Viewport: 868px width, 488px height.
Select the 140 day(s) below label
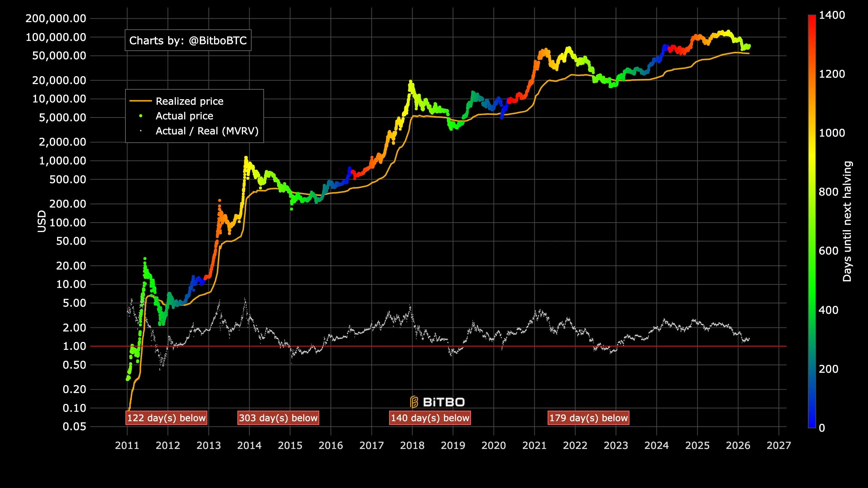430,418
